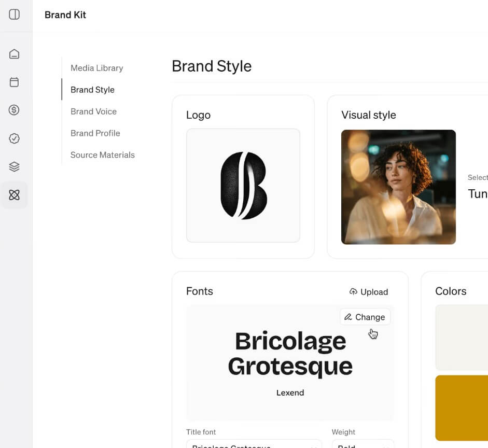Toggle the sidebar panel icon

click(x=15, y=15)
